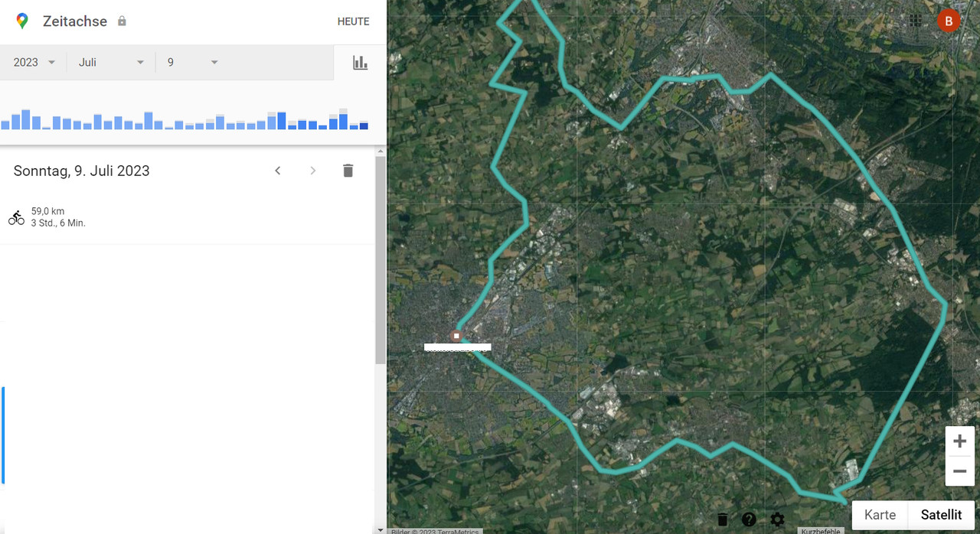Open the bar chart statistics icon
The width and height of the screenshot is (980, 534).
pos(361,63)
